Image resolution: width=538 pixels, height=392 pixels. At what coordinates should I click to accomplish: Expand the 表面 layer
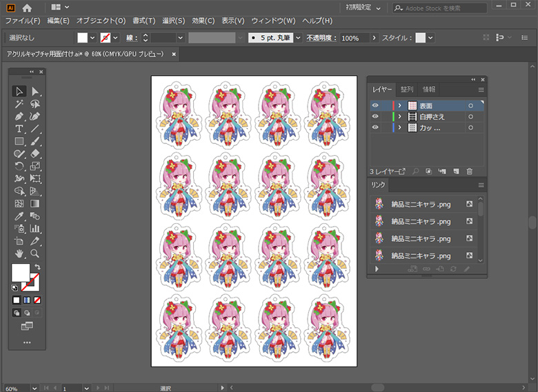pyautogui.click(x=400, y=105)
